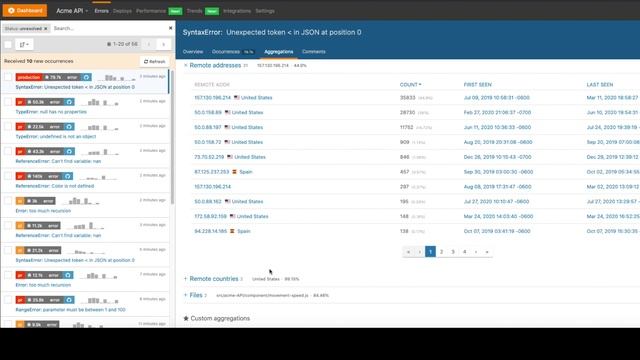Image resolution: width=640 pixels, height=360 pixels.
Task: Remove the Status unresolved filter chip
Action: [x=46, y=29]
